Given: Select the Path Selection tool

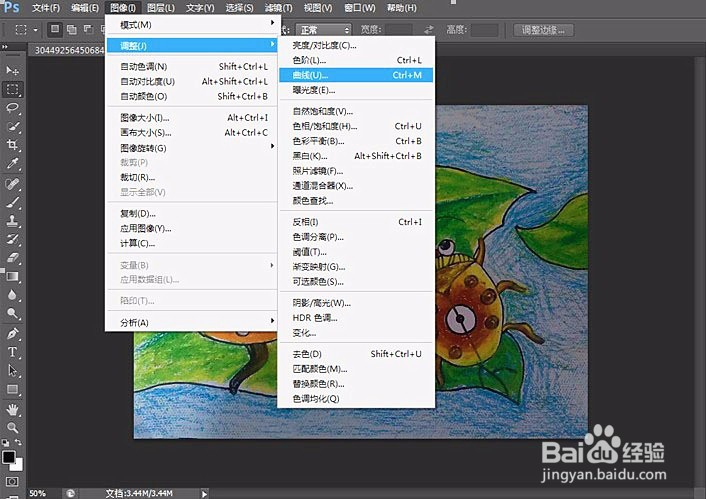Looking at the screenshot, I should [12, 371].
